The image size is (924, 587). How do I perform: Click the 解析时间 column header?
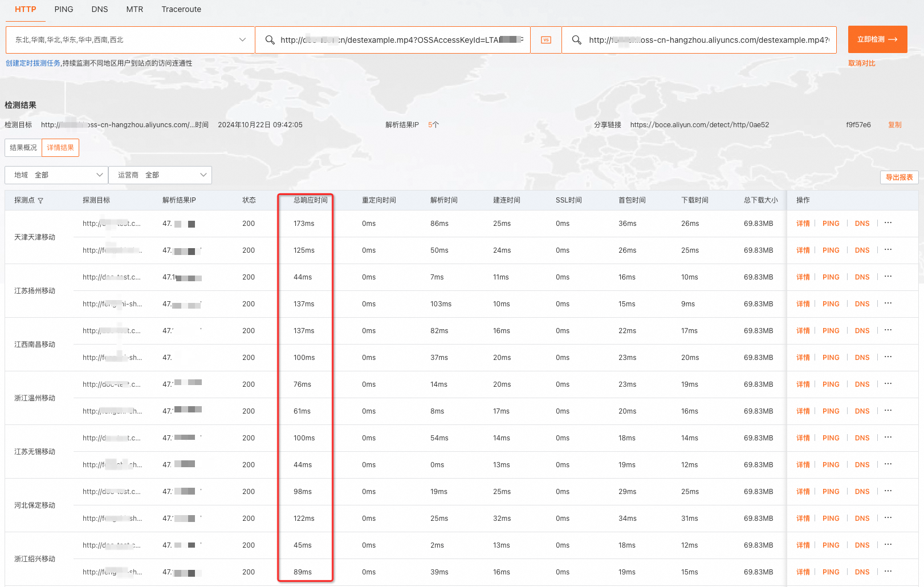click(444, 200)
